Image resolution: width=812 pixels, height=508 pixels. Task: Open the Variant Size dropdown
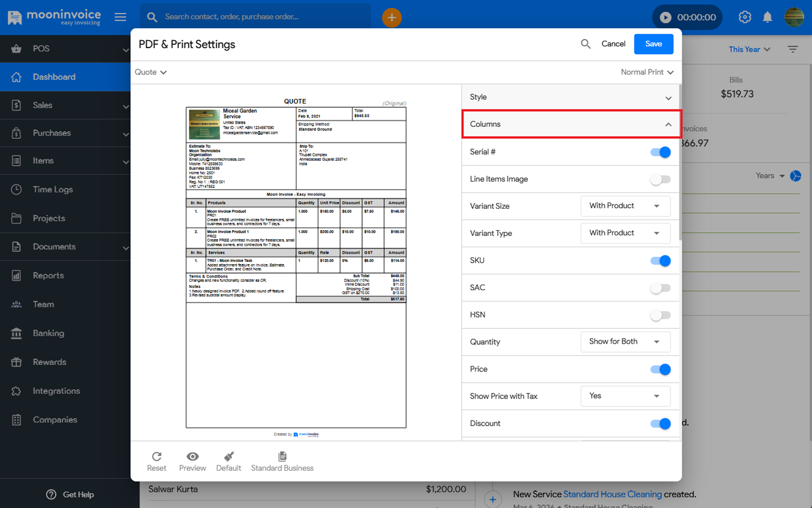625,206
